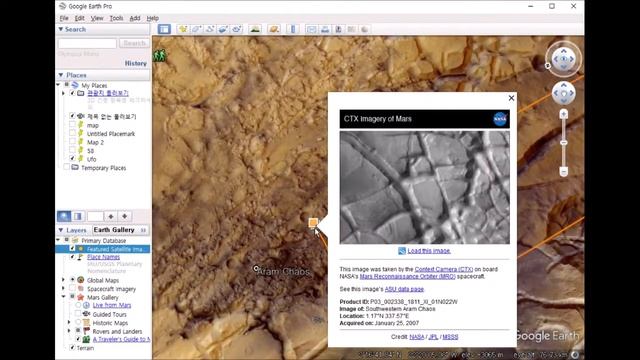Check the 58 placemark checkbox
Screen dimensions: 640x360
click(72, 151)
